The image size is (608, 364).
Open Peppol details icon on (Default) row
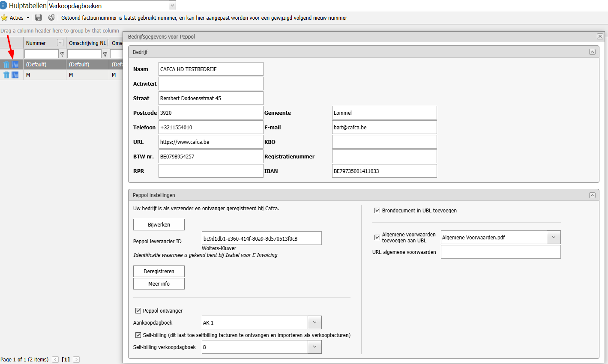coord(15,65)
